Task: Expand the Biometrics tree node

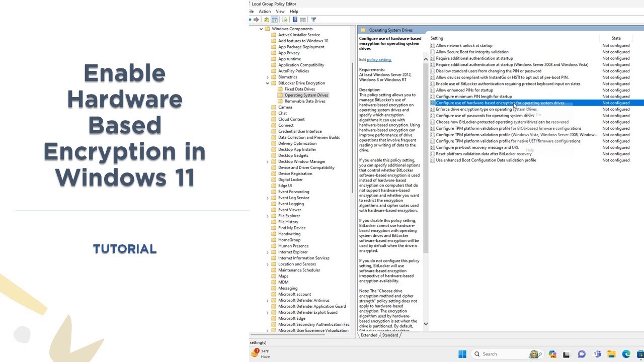Action: 268,77
